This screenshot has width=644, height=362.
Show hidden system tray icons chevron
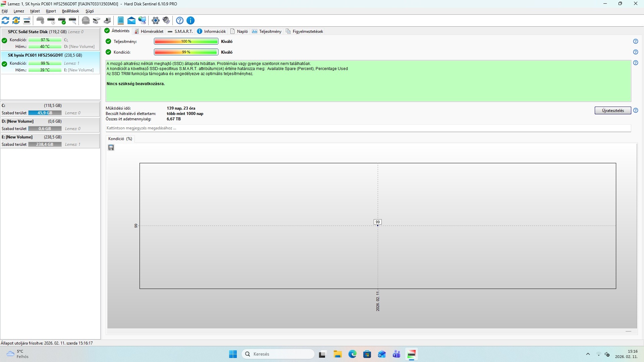click(x=588, y=354)
